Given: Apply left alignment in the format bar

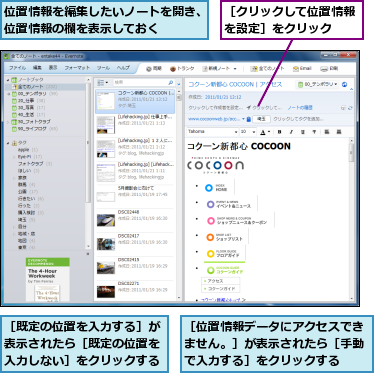Looking at the screenshot, I should 327,132.
